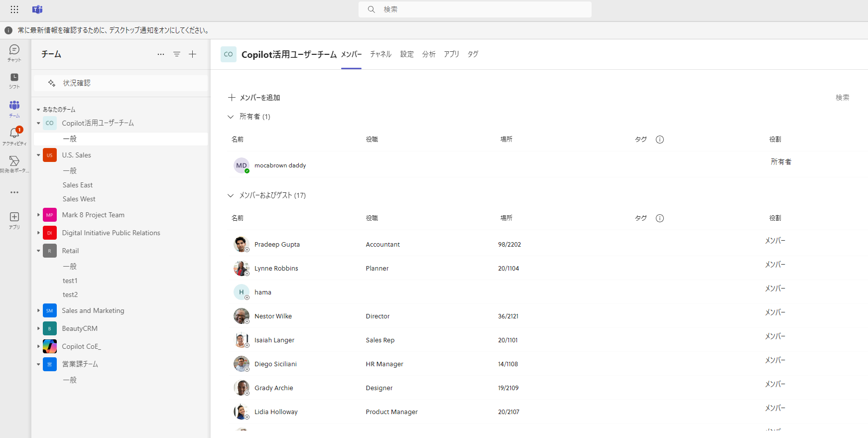The image size is (868, 438).
Task: Click the U.S. Sales team avatar
Action: [50, 155]
